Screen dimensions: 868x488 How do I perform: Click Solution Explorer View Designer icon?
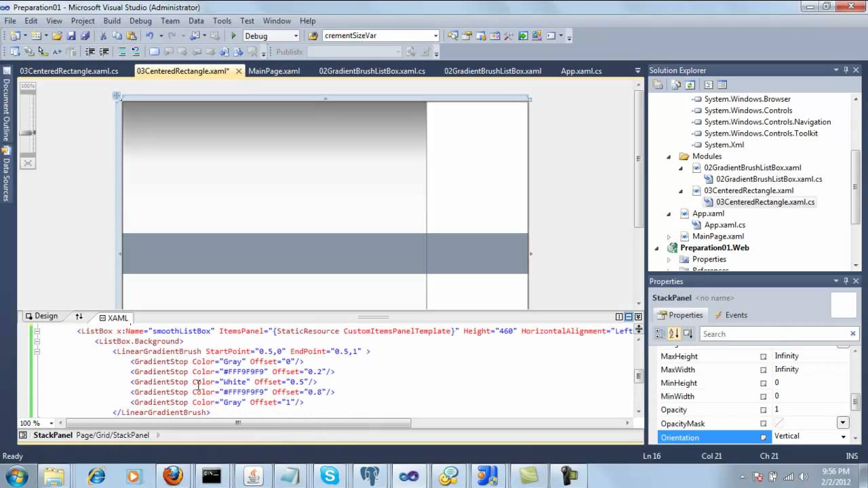click(722, 85)
